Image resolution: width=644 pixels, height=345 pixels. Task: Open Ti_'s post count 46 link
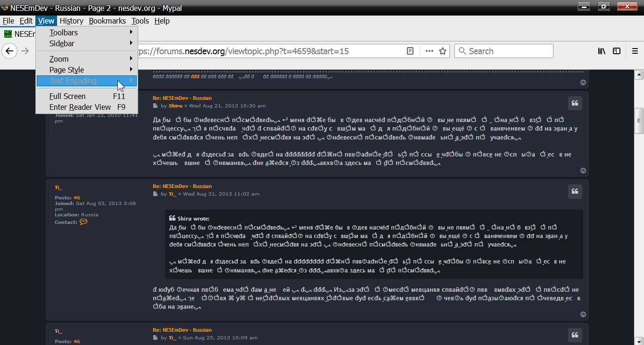(77, 197)
